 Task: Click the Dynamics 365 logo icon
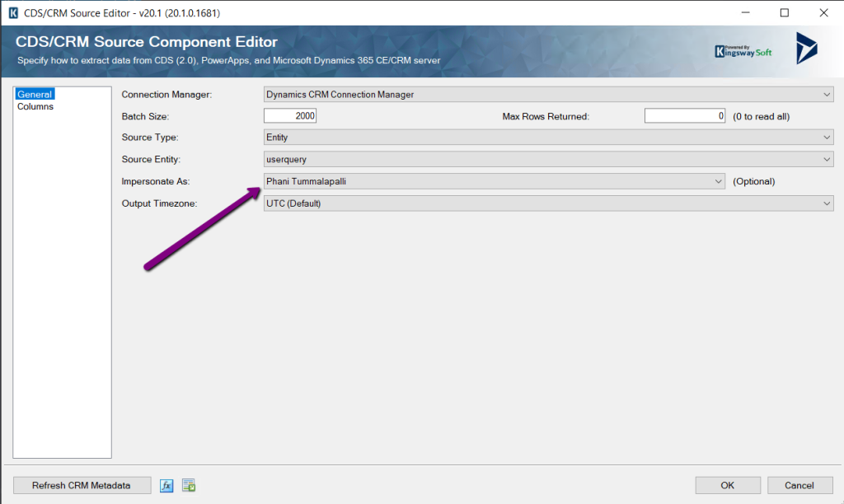(x=805, y=49)
